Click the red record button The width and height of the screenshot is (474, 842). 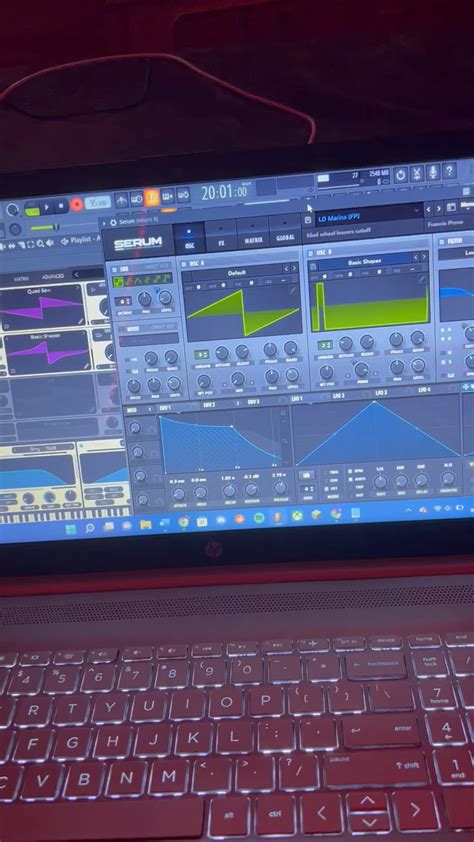pyautogui.click(x=77, y=205)
